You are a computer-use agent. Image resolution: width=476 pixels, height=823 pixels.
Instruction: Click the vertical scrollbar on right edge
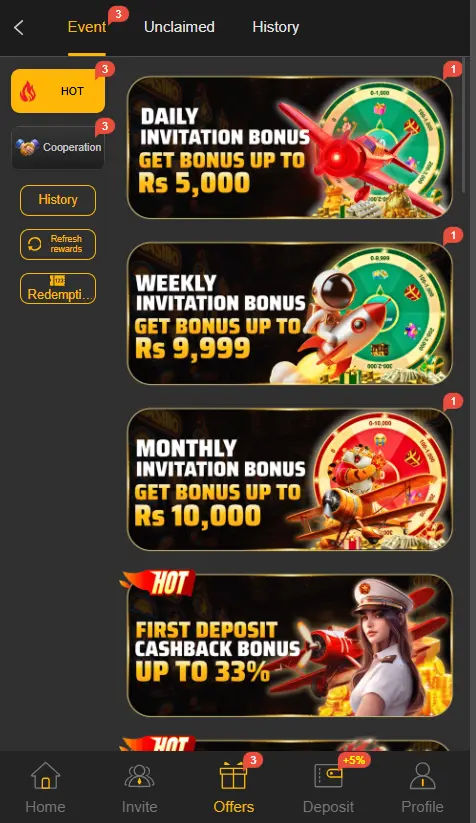tap(464, 126)
